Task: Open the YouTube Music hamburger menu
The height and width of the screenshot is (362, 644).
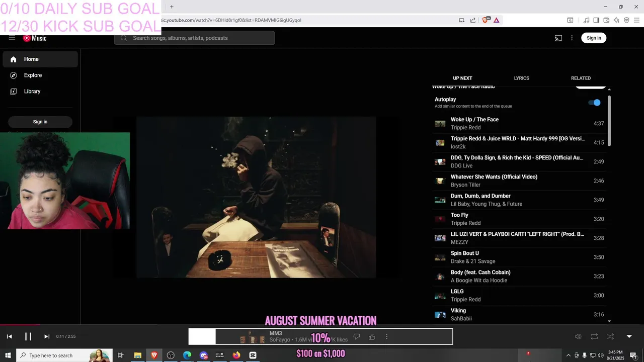Action: (x=12, y=38)
